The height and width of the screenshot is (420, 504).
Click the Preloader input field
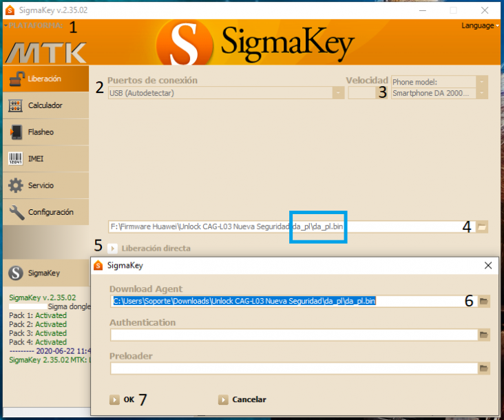(294, 368)
